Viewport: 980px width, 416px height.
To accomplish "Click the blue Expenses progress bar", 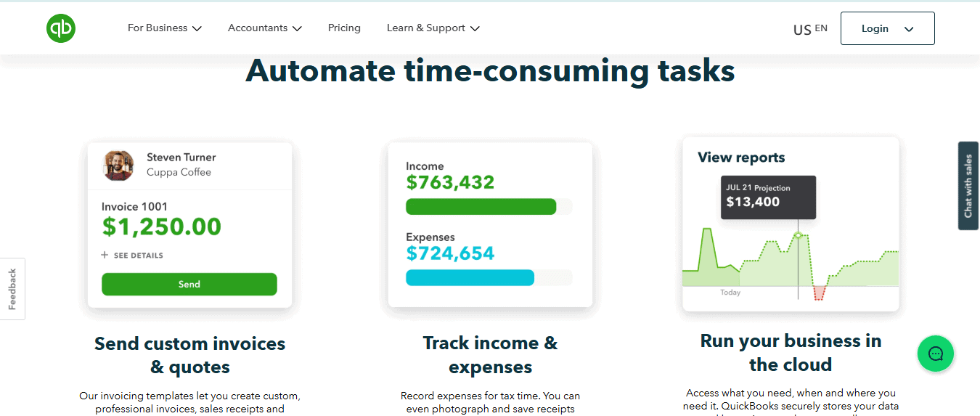I will click(470, 277).
